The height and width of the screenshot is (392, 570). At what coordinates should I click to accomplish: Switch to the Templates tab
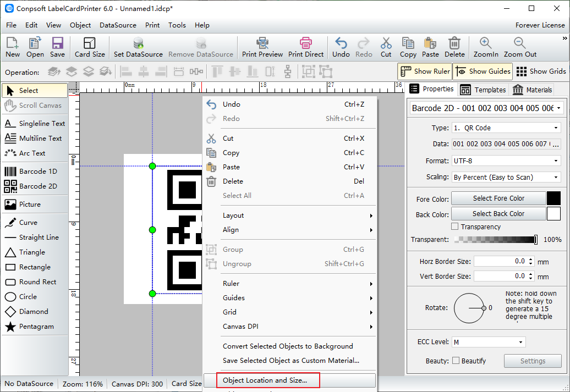pos(483,90)
